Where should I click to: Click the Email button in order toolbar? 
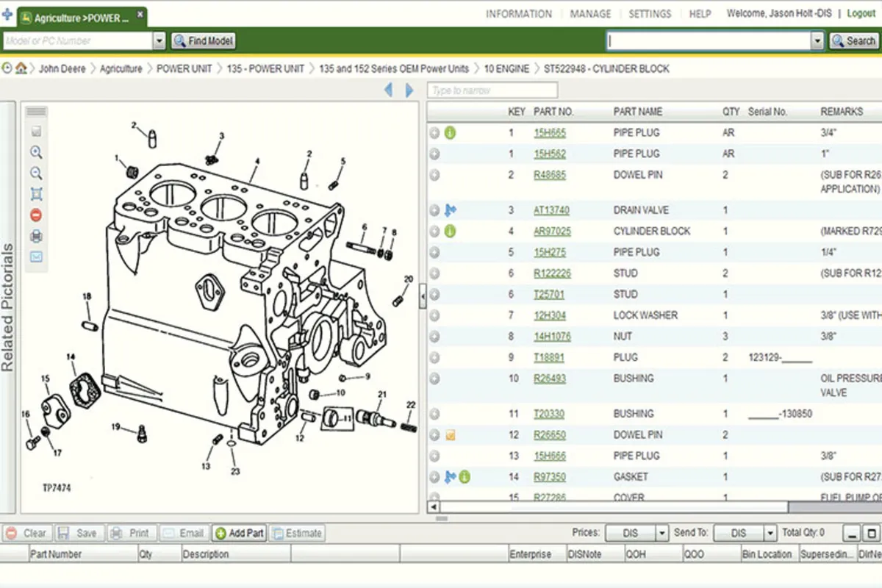coord(184,533)
